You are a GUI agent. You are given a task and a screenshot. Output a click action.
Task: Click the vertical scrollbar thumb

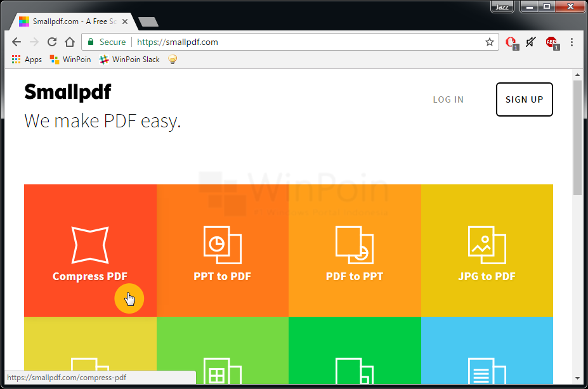[577, 137]
